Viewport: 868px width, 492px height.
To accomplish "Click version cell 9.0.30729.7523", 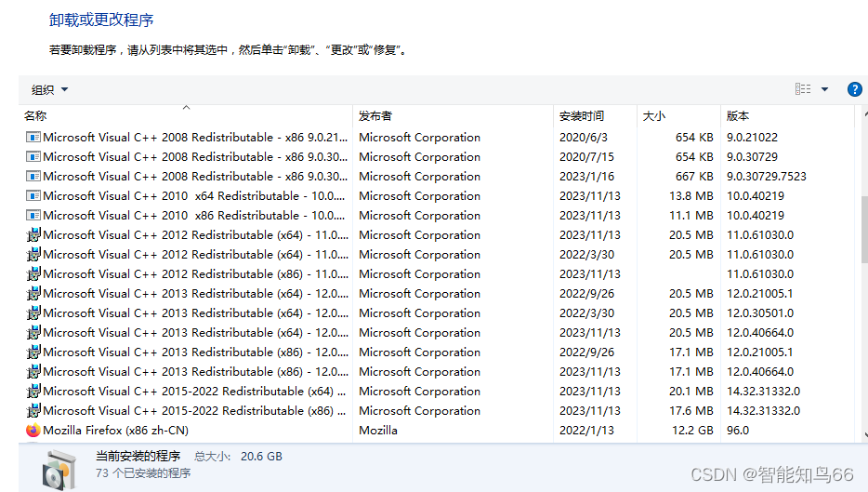I will point(766,176).
